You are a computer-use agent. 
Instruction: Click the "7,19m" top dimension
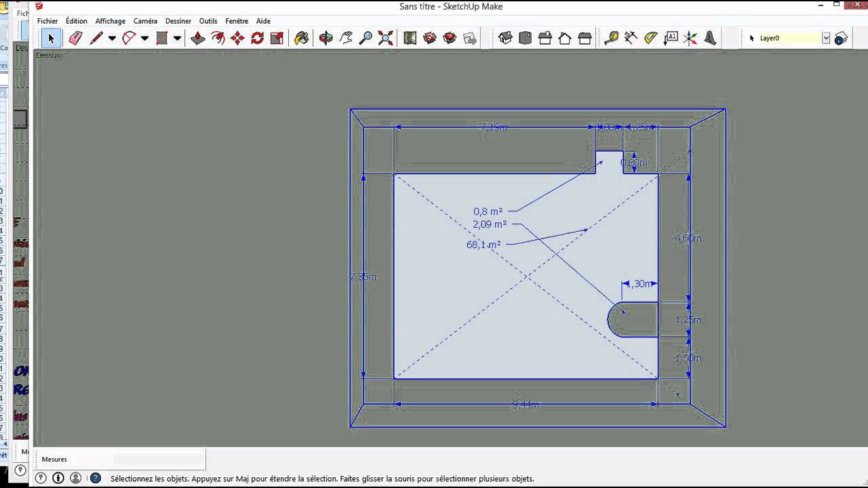pos(494,127)
